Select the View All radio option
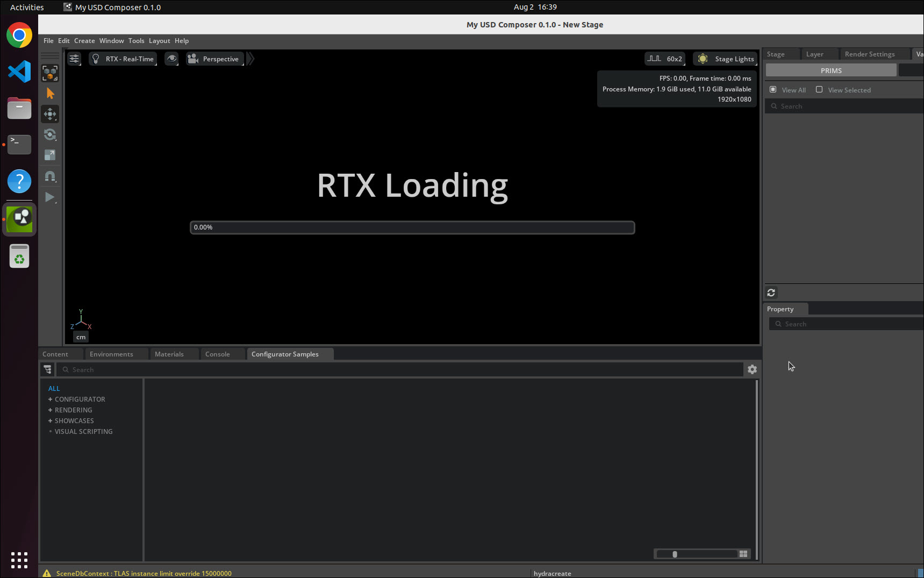The width and height of the screenshot is (924, 578). coord(773,90)
